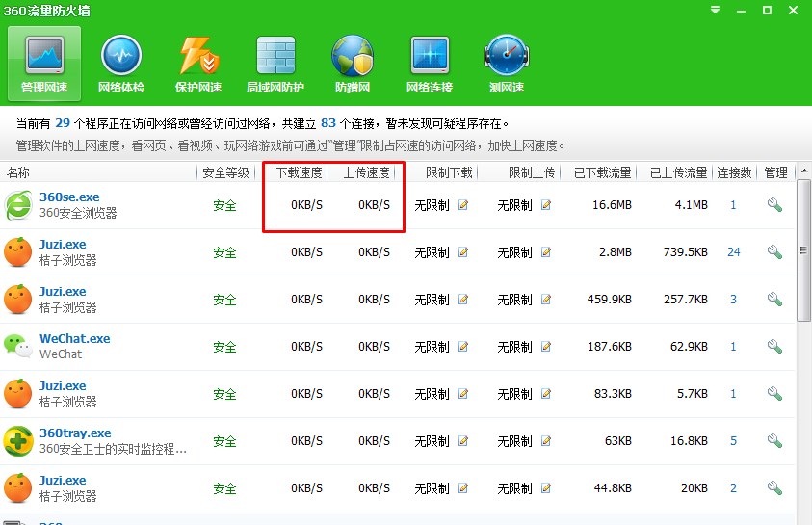Select the 16.8KB uploaded value of 360tray.exe
The width and height of the screenshot is (812, 525).
(689, 441)
